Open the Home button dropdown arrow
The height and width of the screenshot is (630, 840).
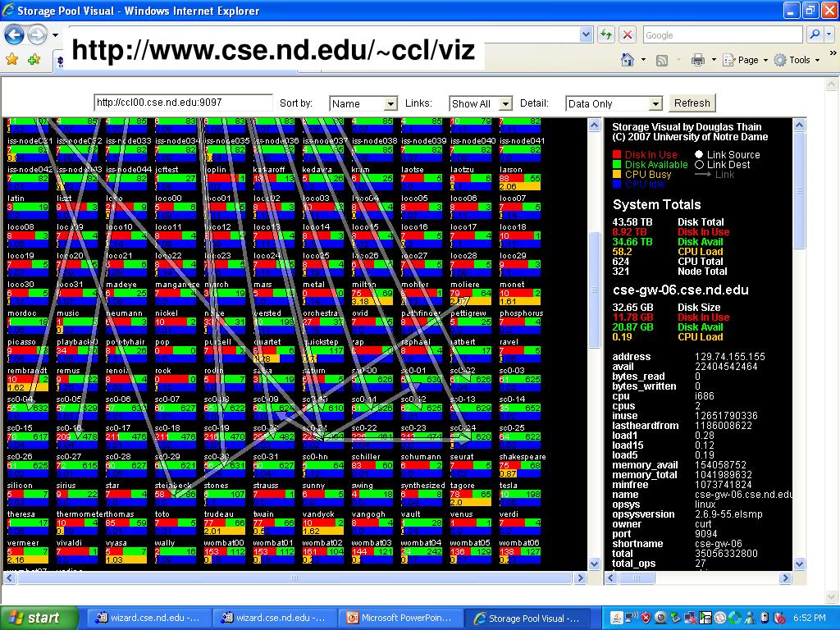point(643,61)
